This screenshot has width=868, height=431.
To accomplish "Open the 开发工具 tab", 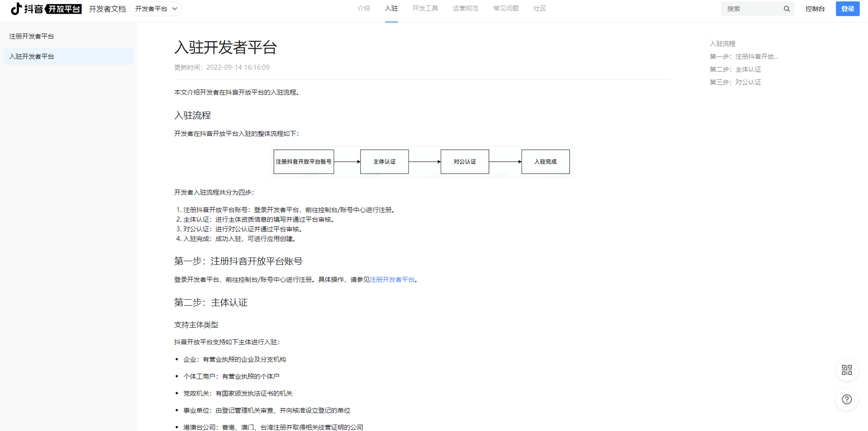I will [x=425, y=8].
